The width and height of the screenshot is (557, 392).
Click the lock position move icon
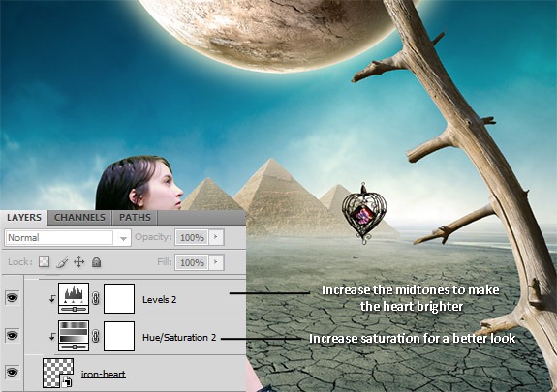coord(78,262)
